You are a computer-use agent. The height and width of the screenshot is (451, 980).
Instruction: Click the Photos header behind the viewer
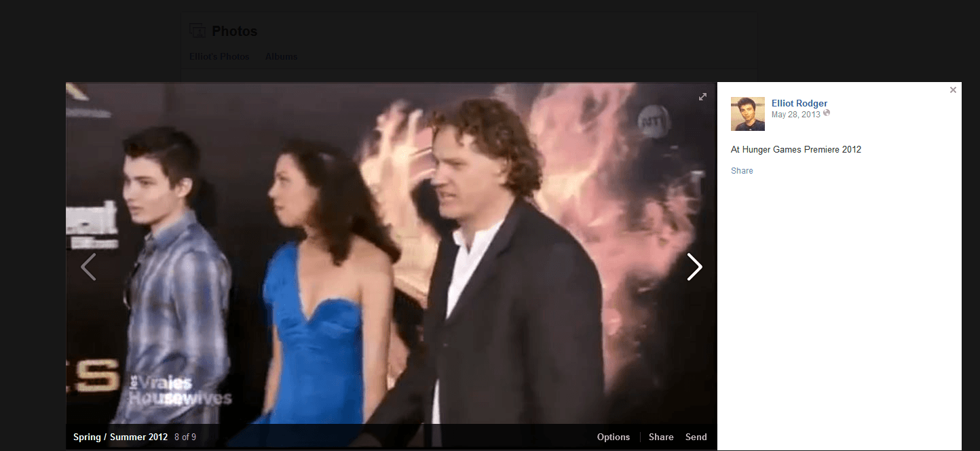click(235, 31)
